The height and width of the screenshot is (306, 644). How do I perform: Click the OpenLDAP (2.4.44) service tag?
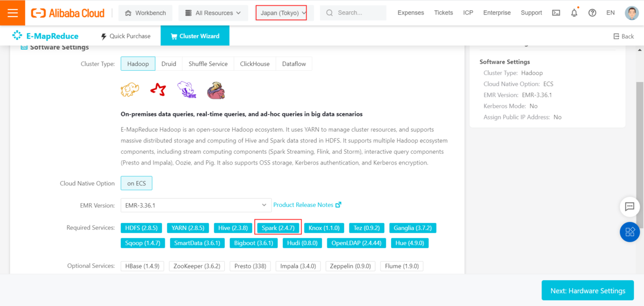(x=356, y=243)
